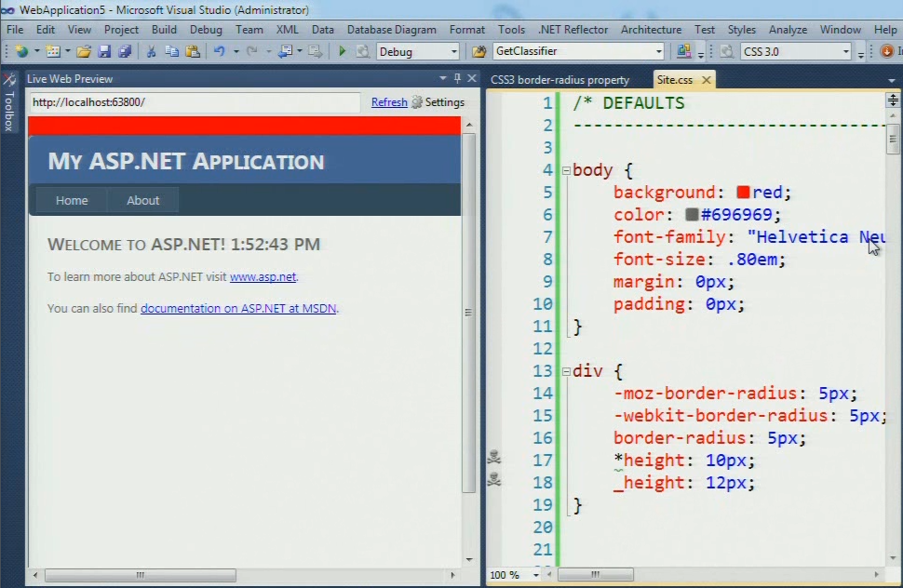
Task: Open the Add New Item dropdown arrow
Action: click(x=68, y=52)
